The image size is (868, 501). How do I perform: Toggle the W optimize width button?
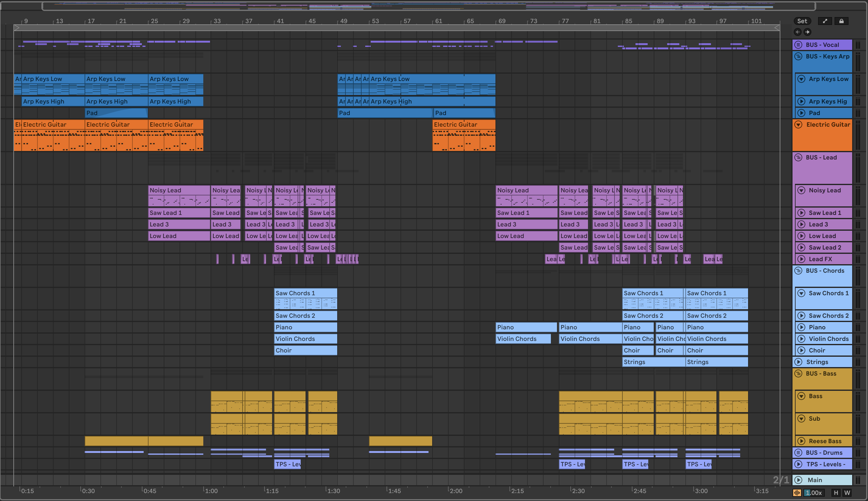click(847, 493)
